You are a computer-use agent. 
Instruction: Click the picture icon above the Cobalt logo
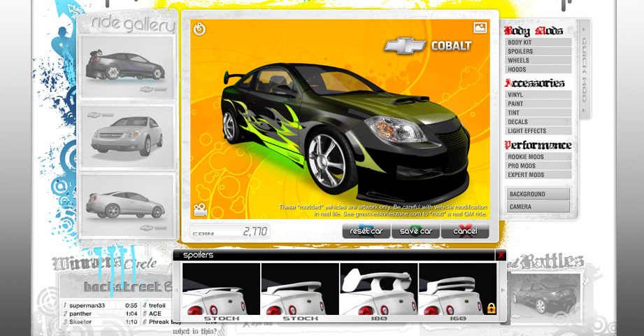click(480, 27)
